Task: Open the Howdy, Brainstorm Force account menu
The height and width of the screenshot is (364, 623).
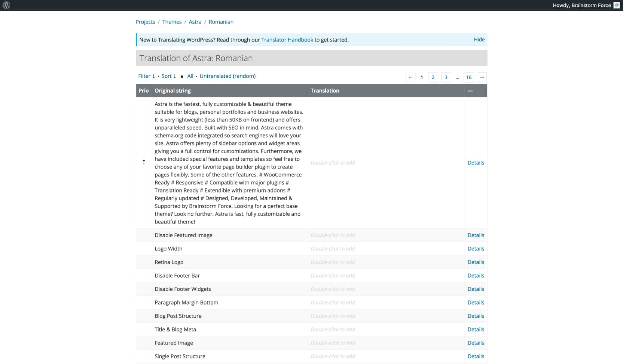Action: (582, 5)
